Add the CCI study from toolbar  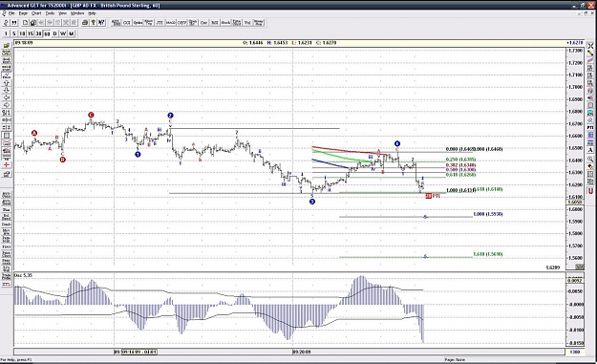pos(127,23)
